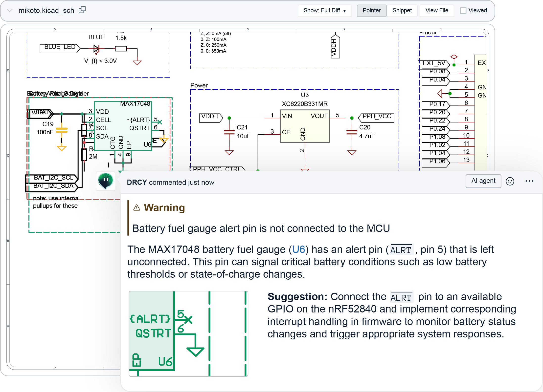Image resolution: width=543 pixels, height=392 pixels.
Task: Click the ALRT pin no-connect X marker
Action: (x=160, y=122)
